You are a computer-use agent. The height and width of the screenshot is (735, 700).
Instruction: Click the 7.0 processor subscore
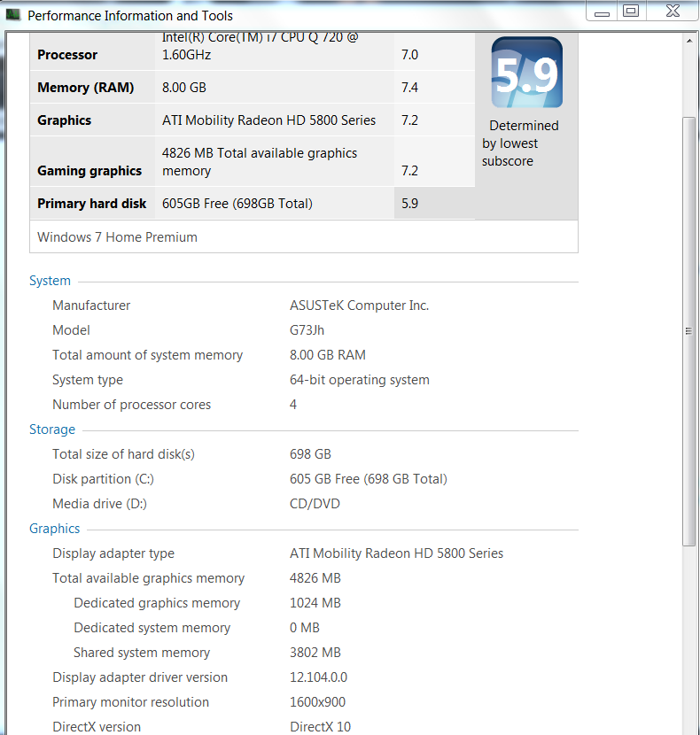(409, 55)
